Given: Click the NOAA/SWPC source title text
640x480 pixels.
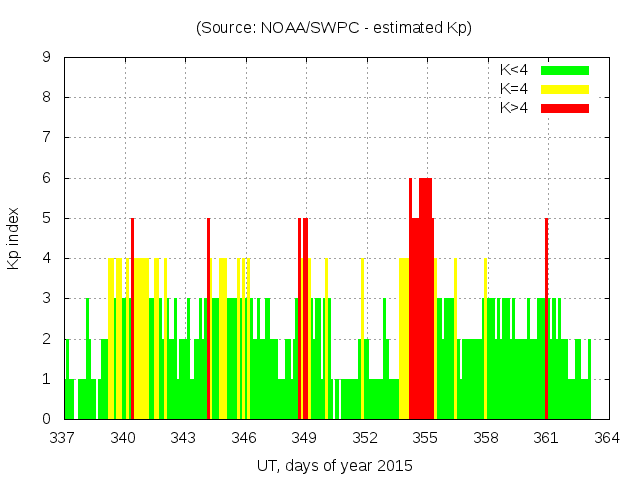Looking at the screenshot, I should tap(334, 28).
